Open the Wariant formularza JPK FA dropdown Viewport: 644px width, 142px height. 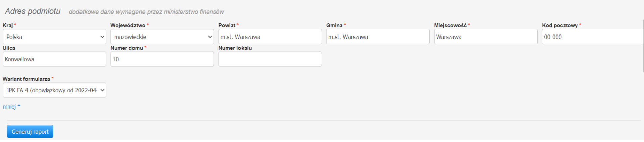tap(54, 90)
